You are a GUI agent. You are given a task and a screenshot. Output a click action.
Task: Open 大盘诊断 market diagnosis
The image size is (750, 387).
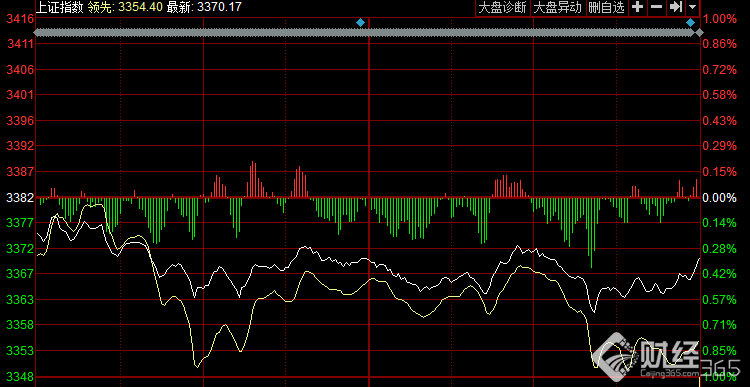(503, 8)
